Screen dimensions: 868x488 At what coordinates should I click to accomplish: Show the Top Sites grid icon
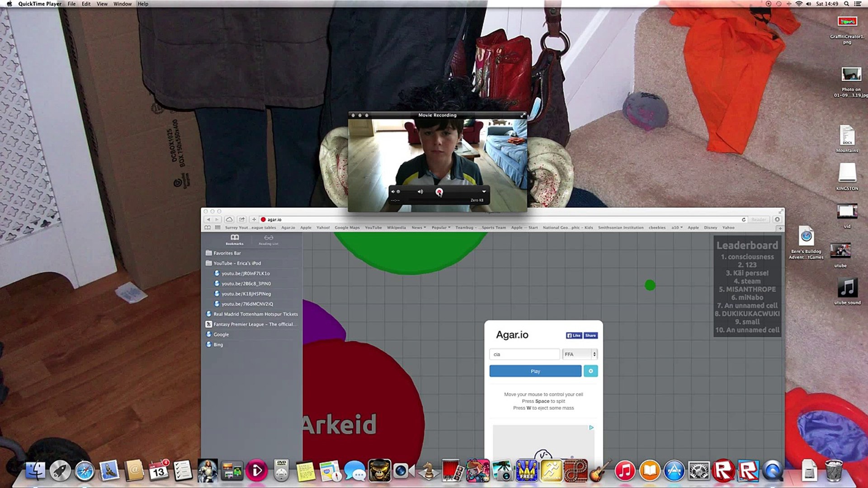pyautogui.click(x=217, y=228)
